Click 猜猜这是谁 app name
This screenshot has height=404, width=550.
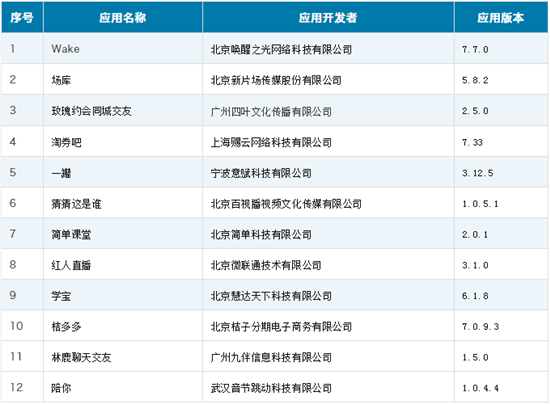[x=76, y=204]
